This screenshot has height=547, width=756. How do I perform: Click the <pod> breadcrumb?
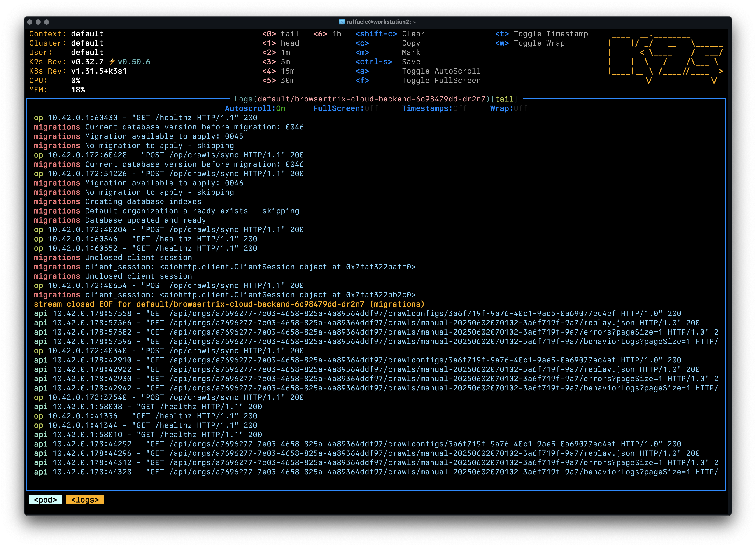click(45, 500)
